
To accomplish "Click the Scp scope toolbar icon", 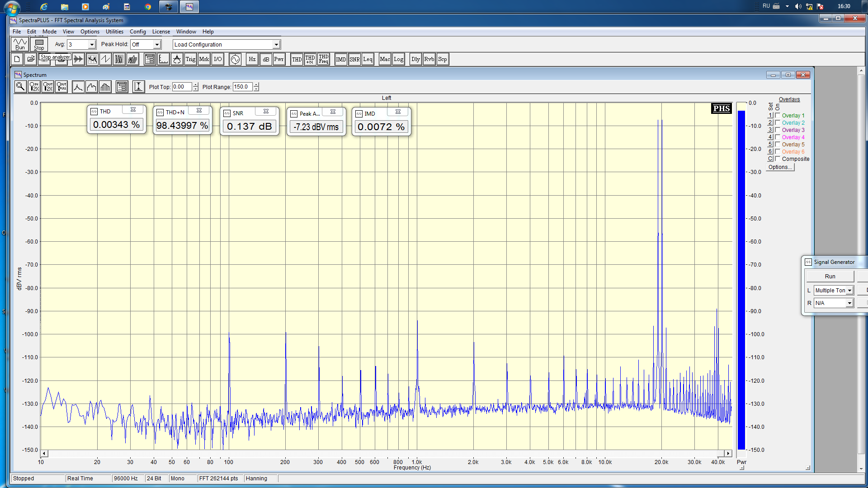I will click(x=443, y=59).
